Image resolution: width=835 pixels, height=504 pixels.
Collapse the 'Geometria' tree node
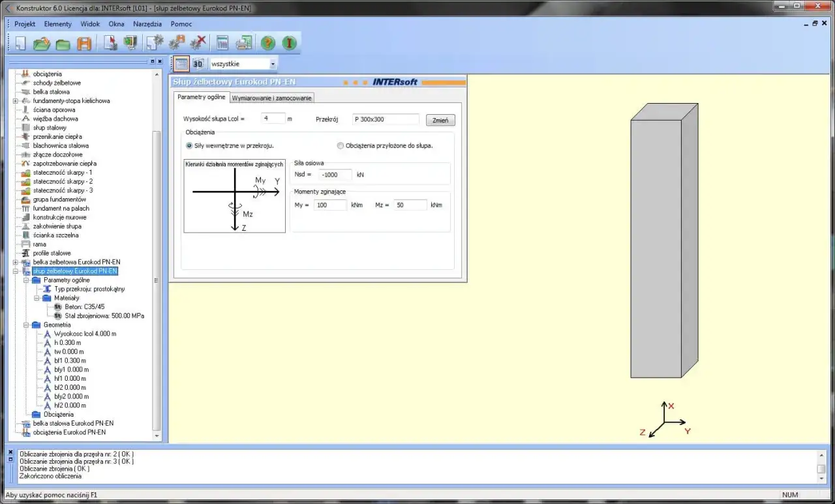pos(27,325)
